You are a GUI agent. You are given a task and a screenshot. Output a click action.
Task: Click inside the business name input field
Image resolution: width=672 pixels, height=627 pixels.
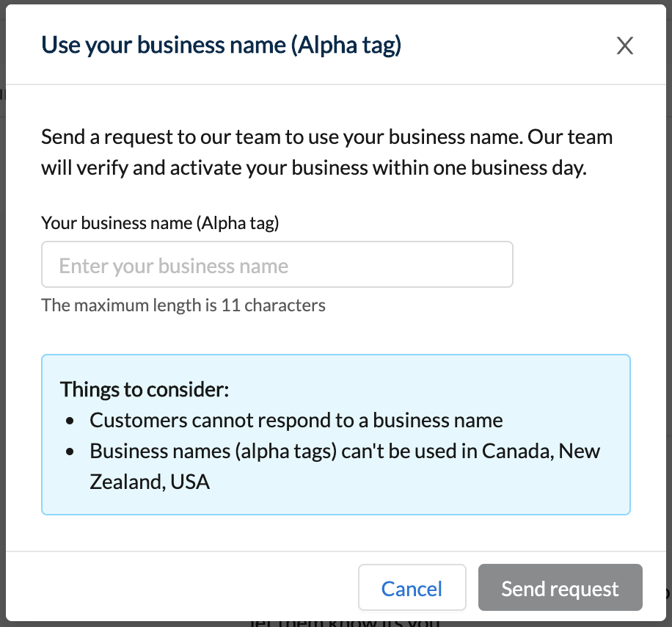(277, 264)
